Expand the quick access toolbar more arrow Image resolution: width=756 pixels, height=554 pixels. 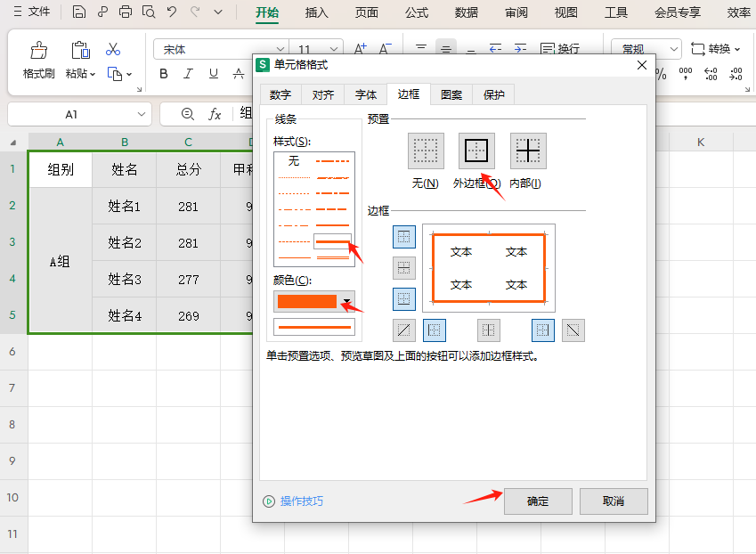(218, 12)
